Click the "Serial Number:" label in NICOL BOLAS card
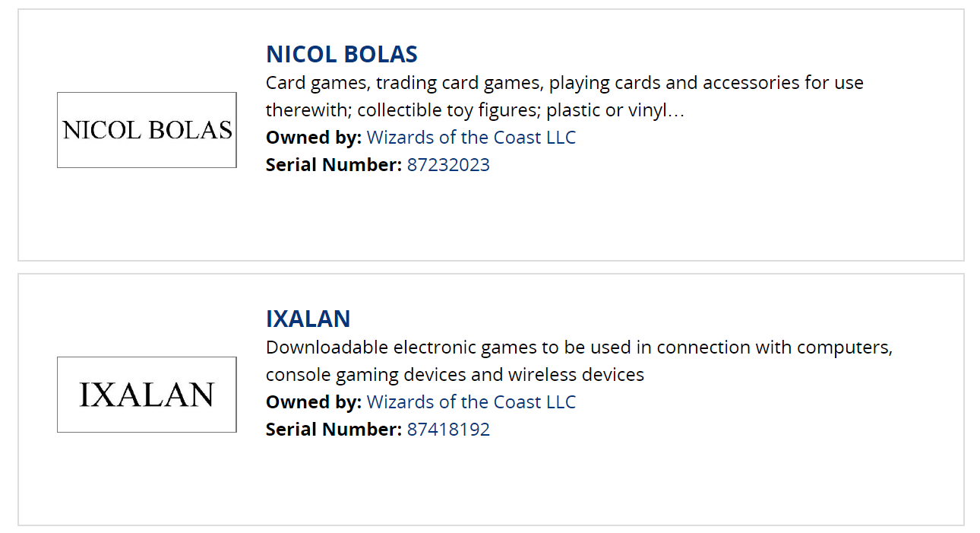 tap(334, 165)
